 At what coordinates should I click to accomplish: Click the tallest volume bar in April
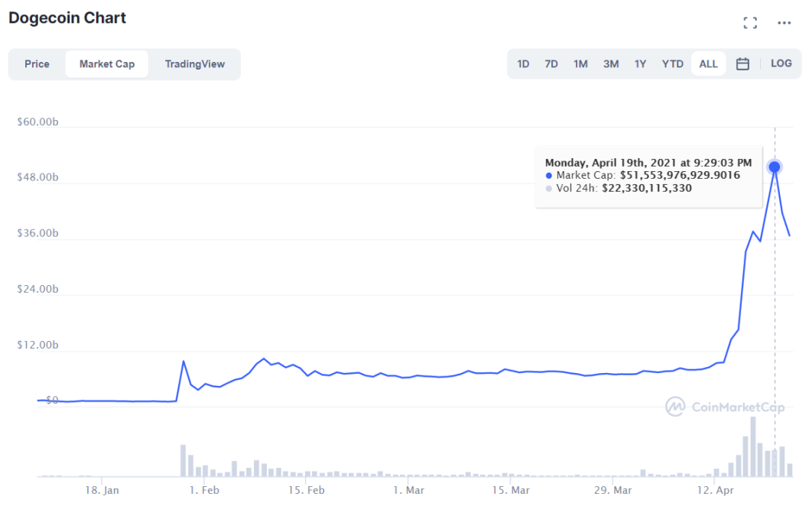tap(753, 446)
